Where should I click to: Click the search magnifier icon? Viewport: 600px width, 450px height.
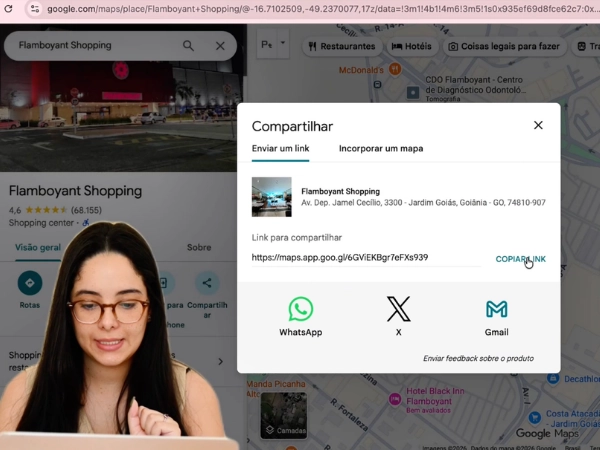coord(188,46)
